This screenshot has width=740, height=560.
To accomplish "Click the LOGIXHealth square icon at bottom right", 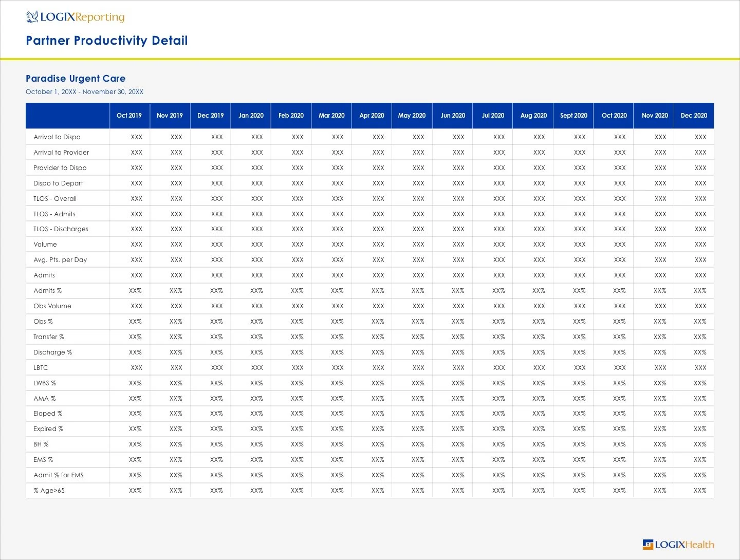I will [x=647, y=545].
